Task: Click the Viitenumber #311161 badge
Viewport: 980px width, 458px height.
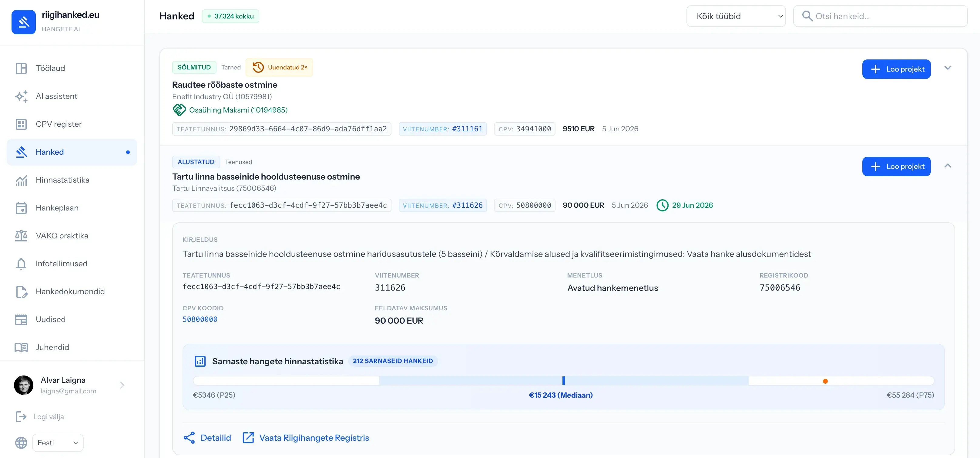Action: (443, 129)
